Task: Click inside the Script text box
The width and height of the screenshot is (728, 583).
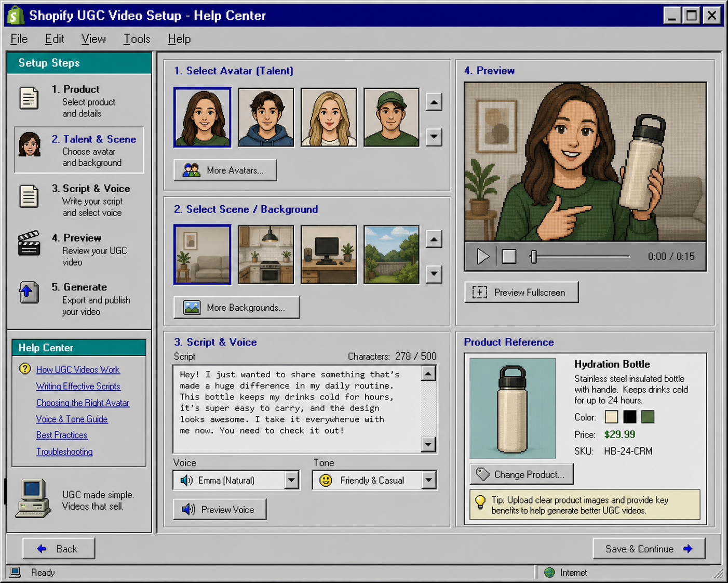Action: [x=297, y=409]
